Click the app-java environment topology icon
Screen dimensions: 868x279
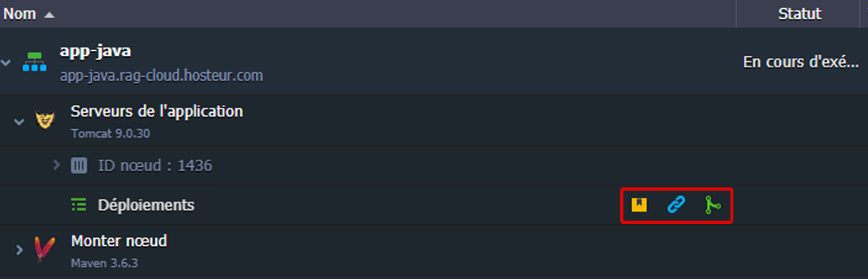click(34, 62)
